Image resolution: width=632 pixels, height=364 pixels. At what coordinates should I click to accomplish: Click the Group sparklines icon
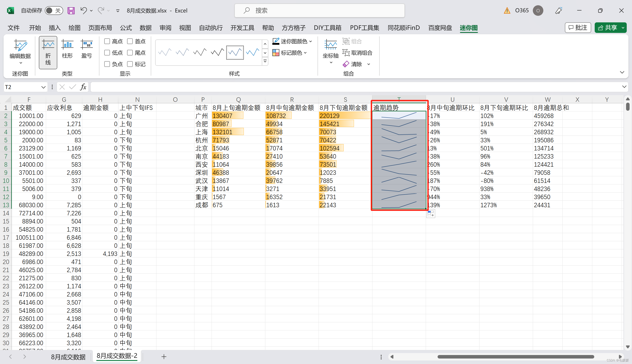click(346, 41)
